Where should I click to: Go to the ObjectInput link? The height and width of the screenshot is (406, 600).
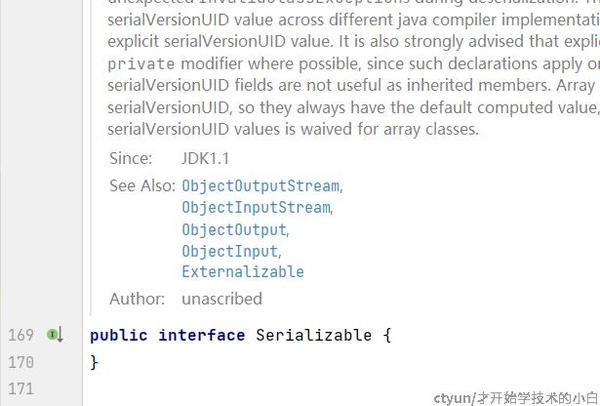(x=230, y=251)
